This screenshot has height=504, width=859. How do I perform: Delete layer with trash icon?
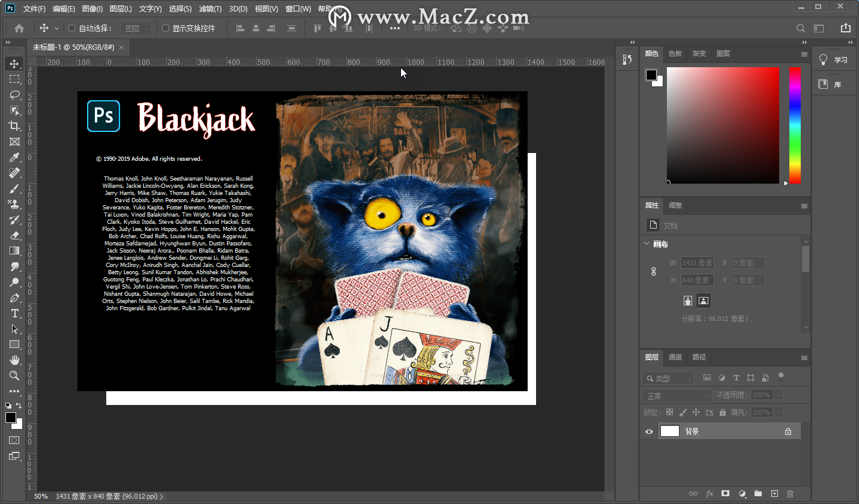pos(790,493)
